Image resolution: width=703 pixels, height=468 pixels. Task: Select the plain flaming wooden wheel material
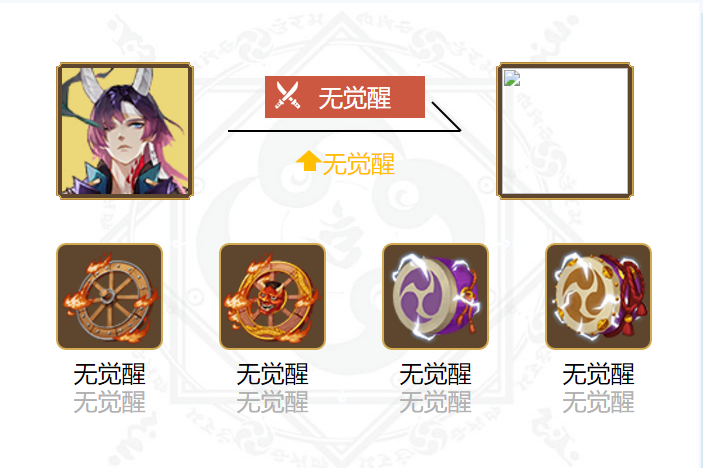[109, 296]
